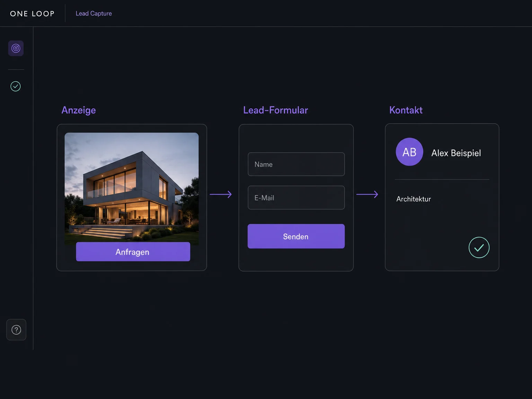The image size is (532, 399).
Task: Click the modern house ad image
Action: [x=132, y=189]
